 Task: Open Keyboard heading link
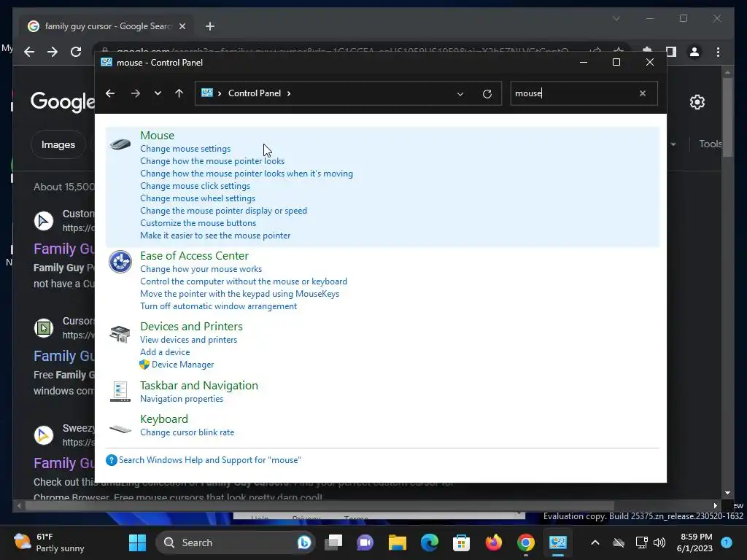pos(164,419)
